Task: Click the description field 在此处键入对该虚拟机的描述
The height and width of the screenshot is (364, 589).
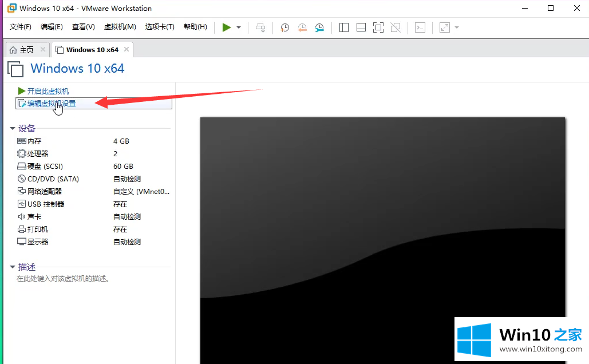Action: [63, 279]
